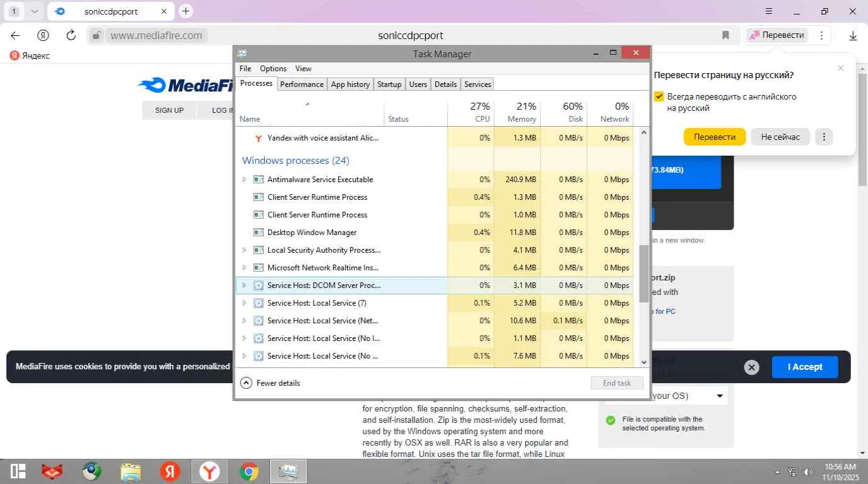This screenshot has height=484, width=868.
Task: Select the Yandex voice assistant process icon
Action: point(257,138)
